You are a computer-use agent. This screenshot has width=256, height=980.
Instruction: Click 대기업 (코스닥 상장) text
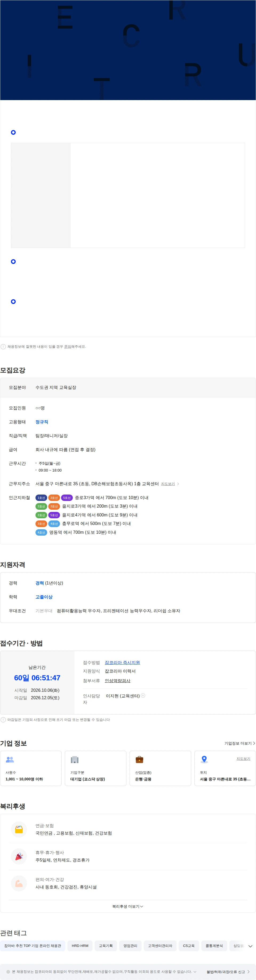pos(87,779)
